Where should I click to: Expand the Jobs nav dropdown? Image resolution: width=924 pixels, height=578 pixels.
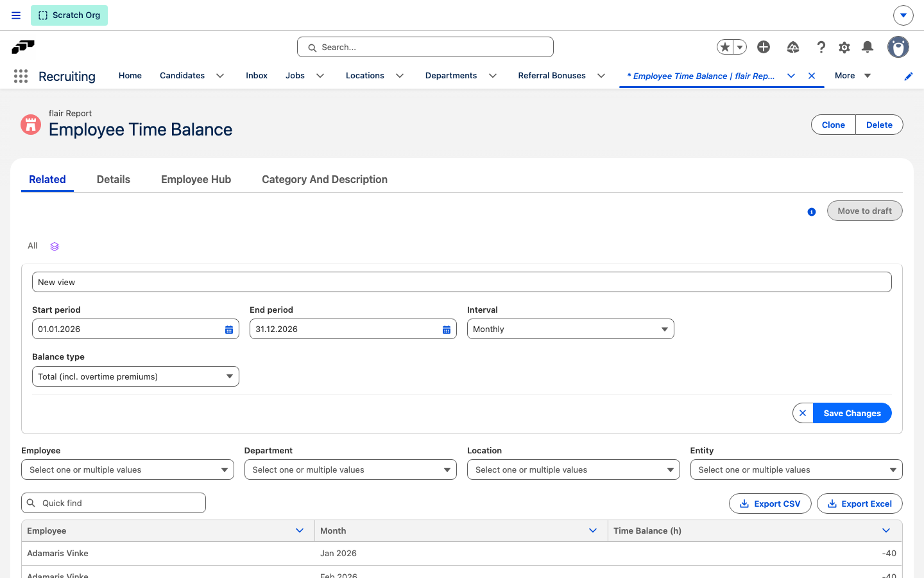pos(320,76)
